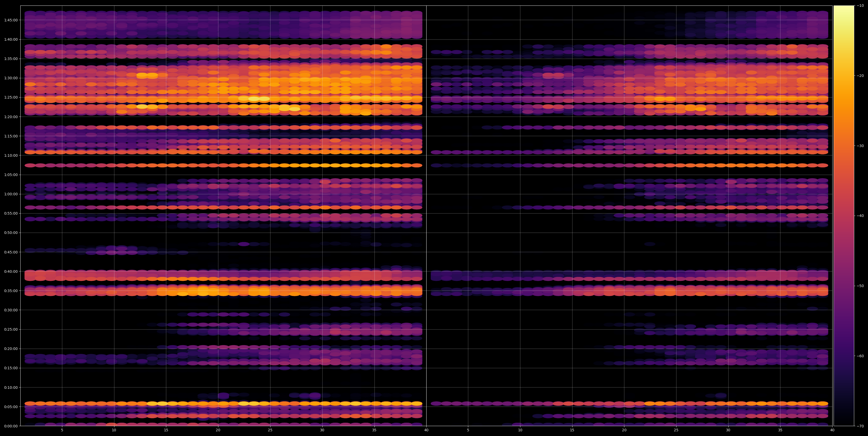Select x-axis label 15 under the right heatmap
The image size is (868, 436).
572,430
